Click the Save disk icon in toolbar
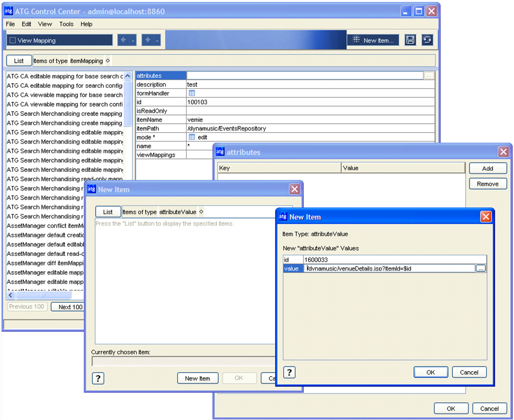 (410, 40)
